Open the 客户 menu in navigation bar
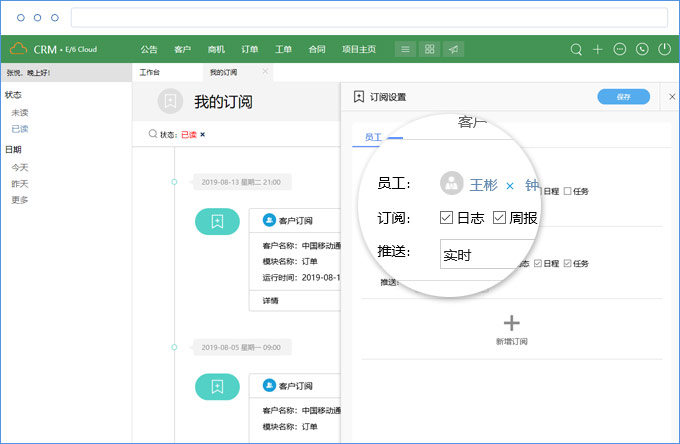This screenshot has width=680, height=444. pos(182,49)
